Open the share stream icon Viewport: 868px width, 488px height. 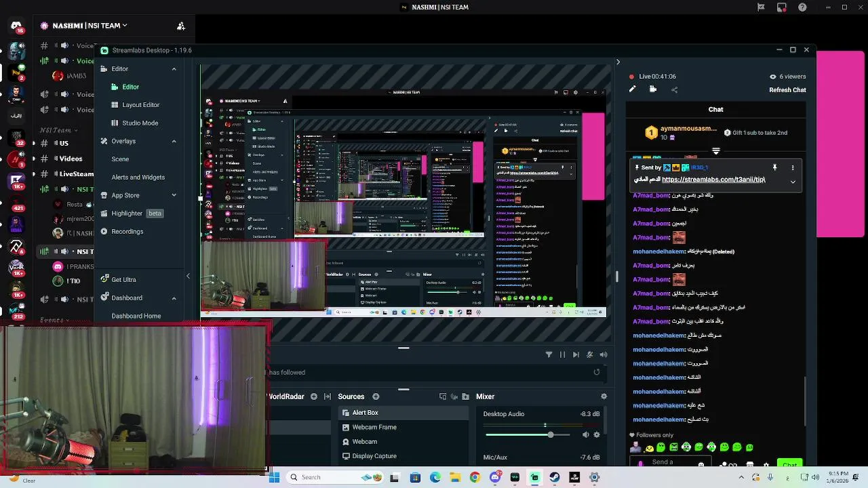pos(674,89)
